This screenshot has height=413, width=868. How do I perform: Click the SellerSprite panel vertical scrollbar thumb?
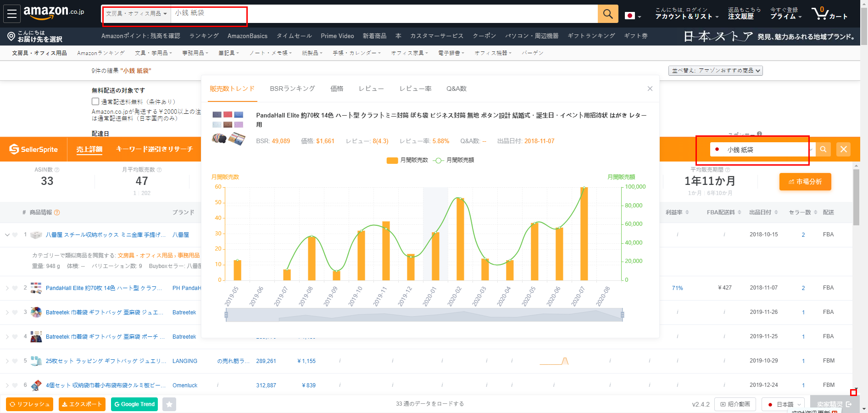coord(856,197)
